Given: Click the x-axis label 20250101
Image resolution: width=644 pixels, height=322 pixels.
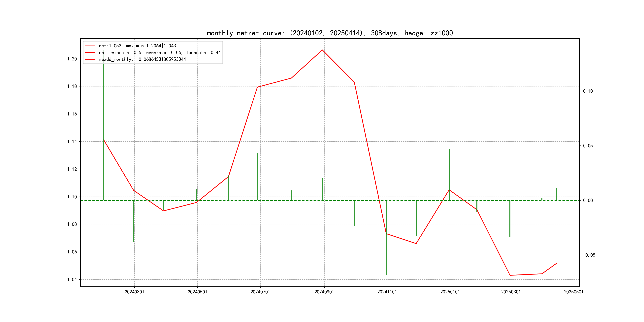Looking at the screenshot, I should [x=450, y=292].
